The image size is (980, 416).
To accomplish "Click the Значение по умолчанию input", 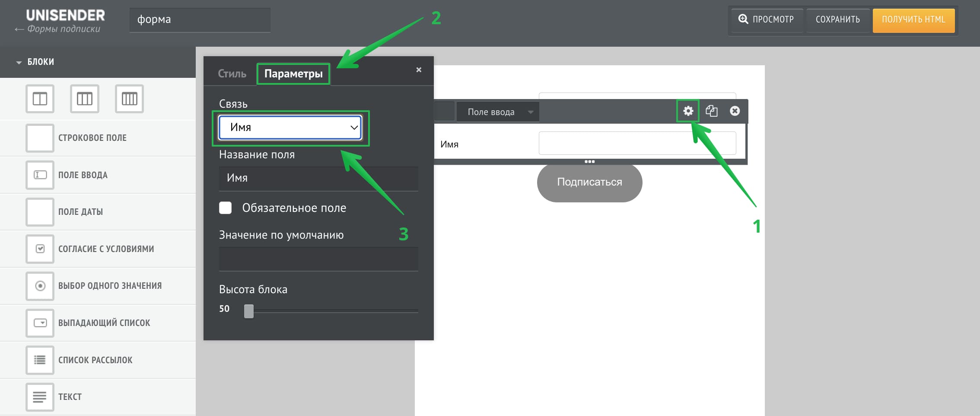I will 318,259.
